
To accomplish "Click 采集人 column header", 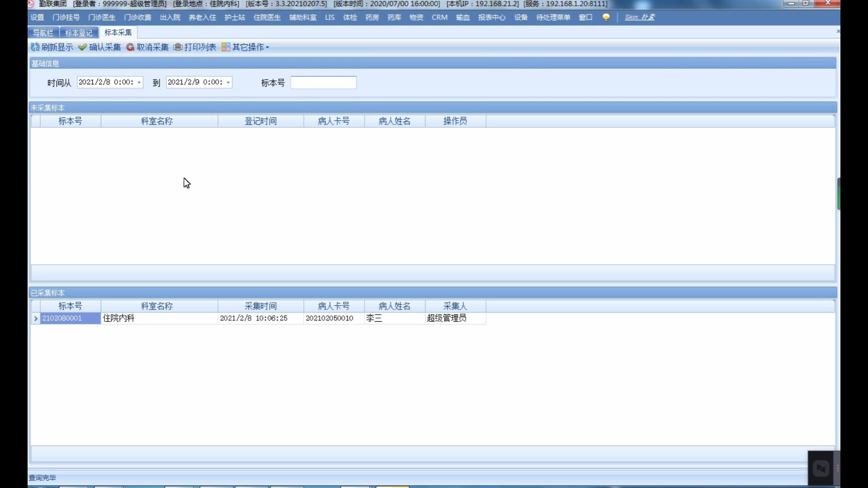I will 455,306.
